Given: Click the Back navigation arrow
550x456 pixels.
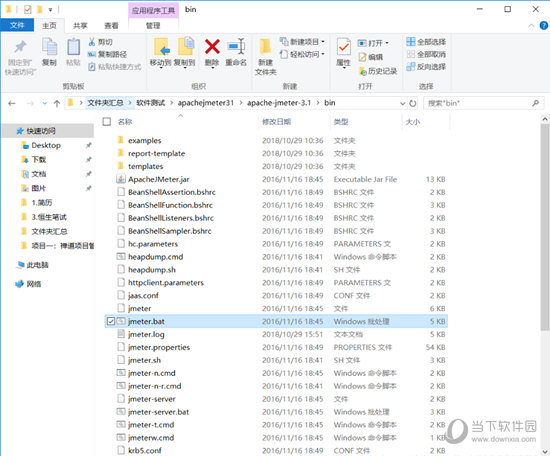Looking at the screenshot, I should [12, 103].
